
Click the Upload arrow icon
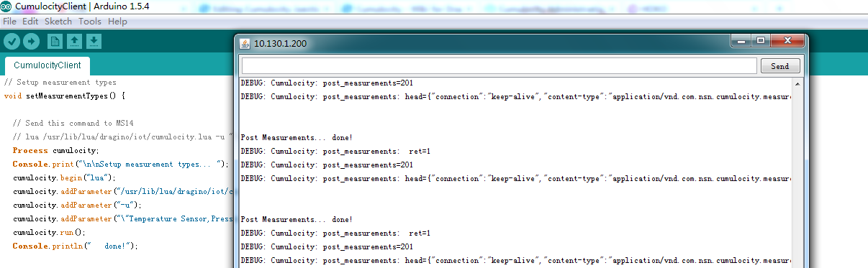pyautogui.click(x=31, y=42)
